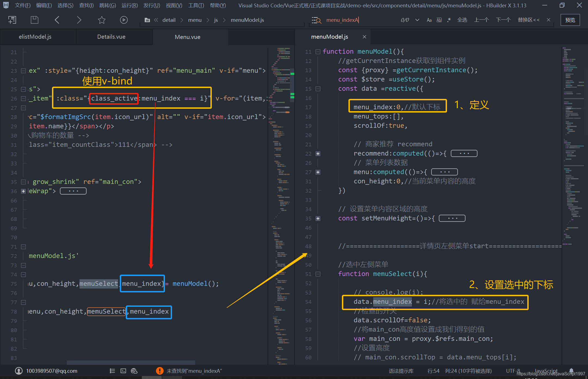Open the 运行(R) menu
The height and width of the screenshot is (379, 588).
point(130,5)
